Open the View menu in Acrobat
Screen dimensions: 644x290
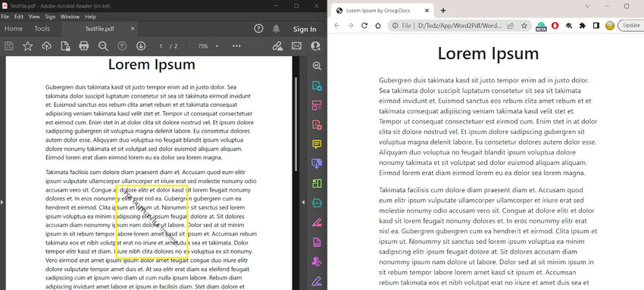[34, 17]
